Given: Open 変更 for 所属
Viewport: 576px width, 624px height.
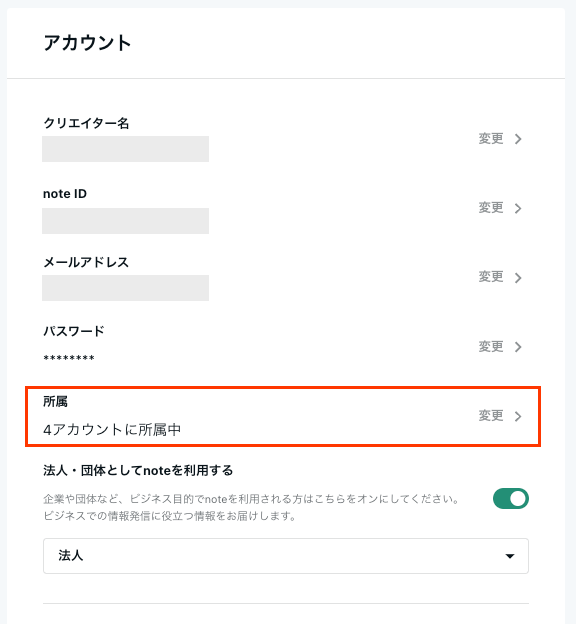Looking at the screenshot, I should [491, 415].
